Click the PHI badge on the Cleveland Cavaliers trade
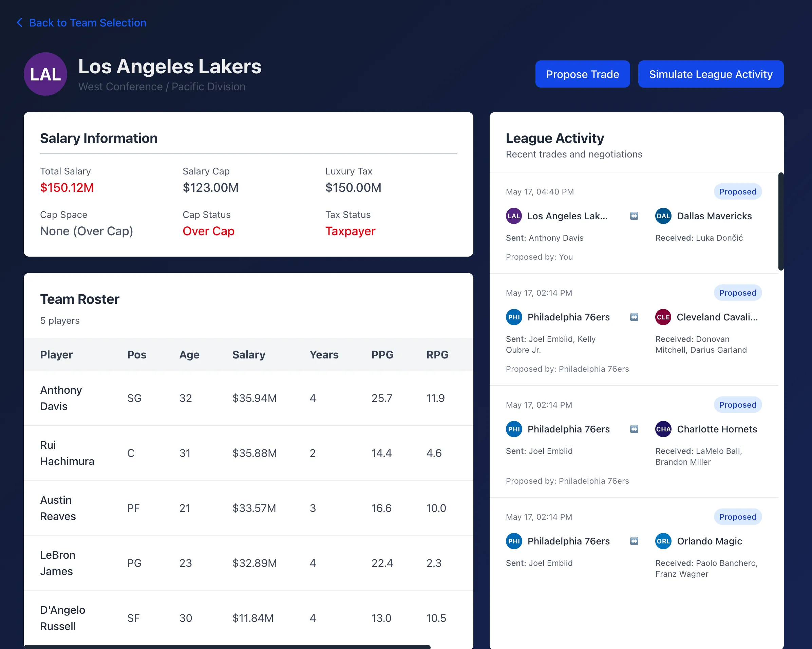 tap(514, 317)
